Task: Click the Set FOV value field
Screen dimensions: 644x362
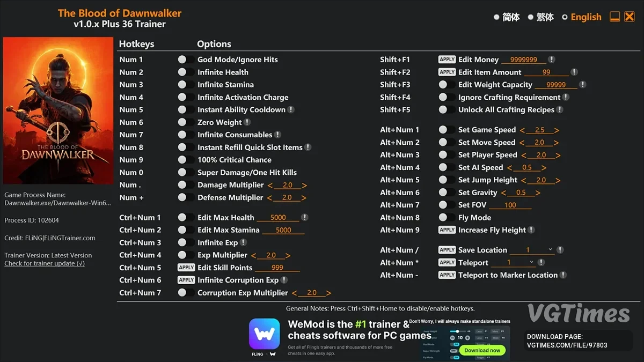Action: point(510,205)
